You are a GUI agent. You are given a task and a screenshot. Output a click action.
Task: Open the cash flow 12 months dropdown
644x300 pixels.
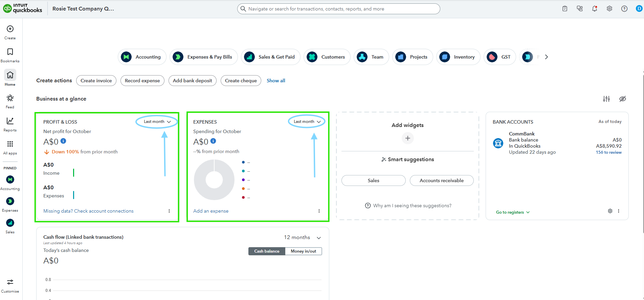click(302, 237)
